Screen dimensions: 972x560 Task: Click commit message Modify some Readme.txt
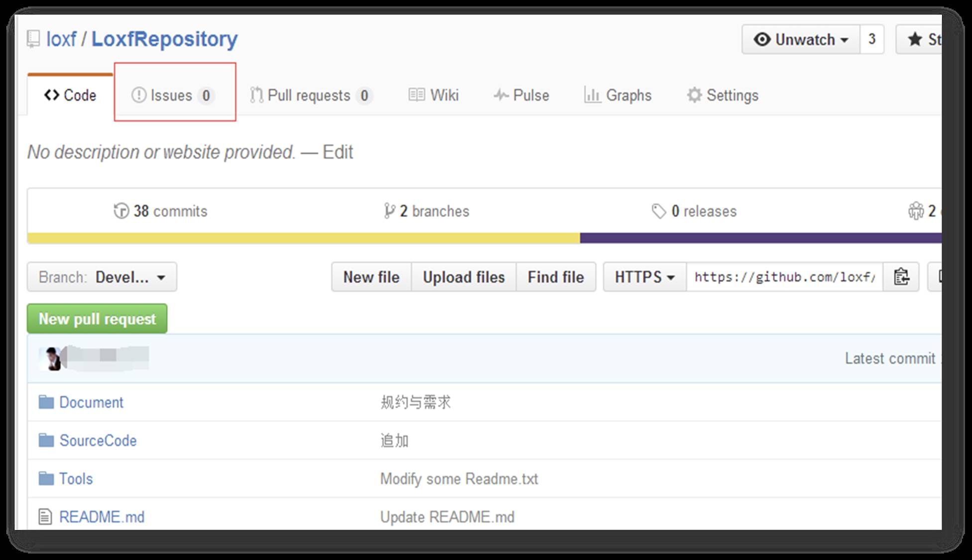(x=459, y=479)
